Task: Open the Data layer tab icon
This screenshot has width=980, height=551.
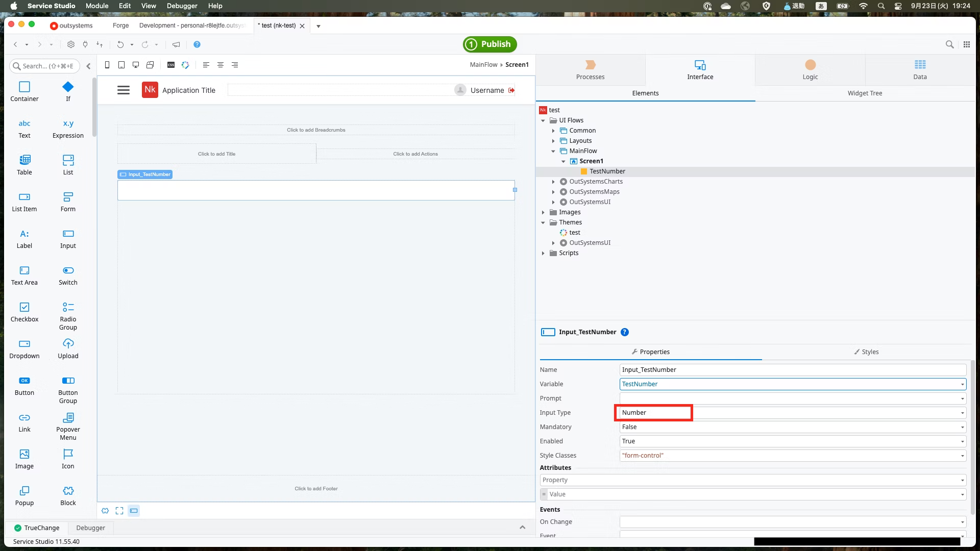Action: click(920, 65)
